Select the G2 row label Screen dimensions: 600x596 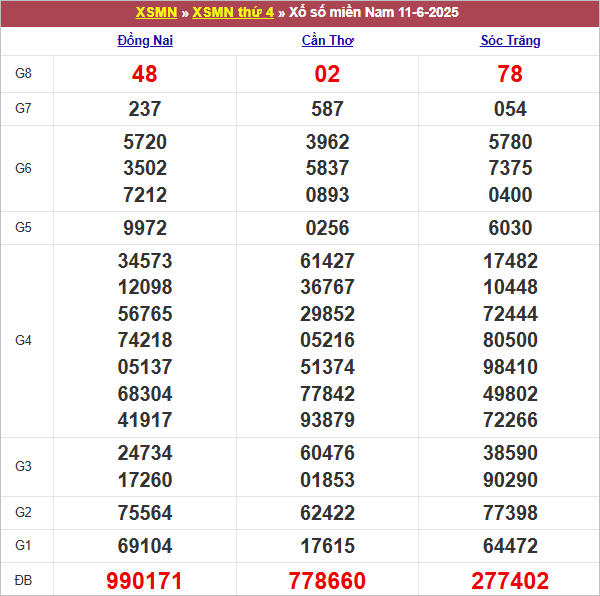pos(23,512)
